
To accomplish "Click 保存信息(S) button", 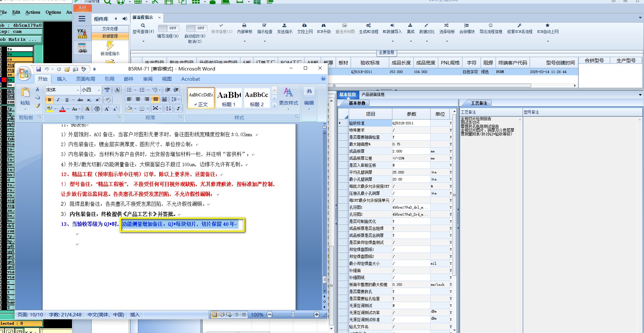I will pos(221,29).
